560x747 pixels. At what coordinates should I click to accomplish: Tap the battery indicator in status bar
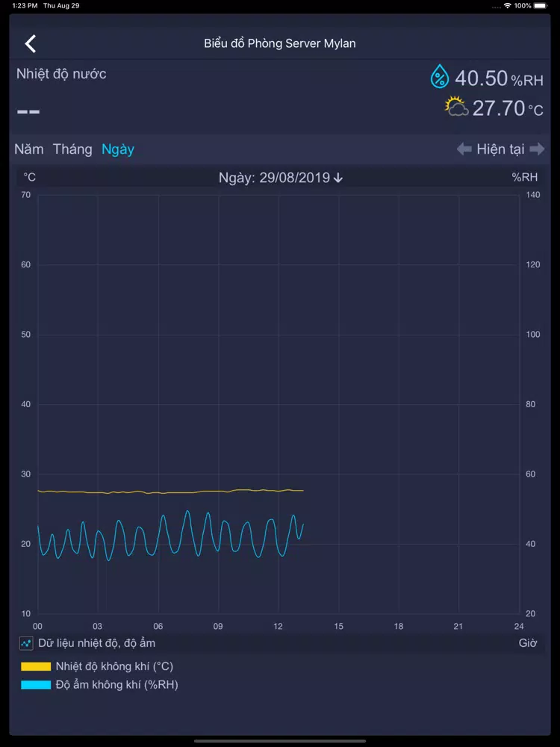[541, 6]
